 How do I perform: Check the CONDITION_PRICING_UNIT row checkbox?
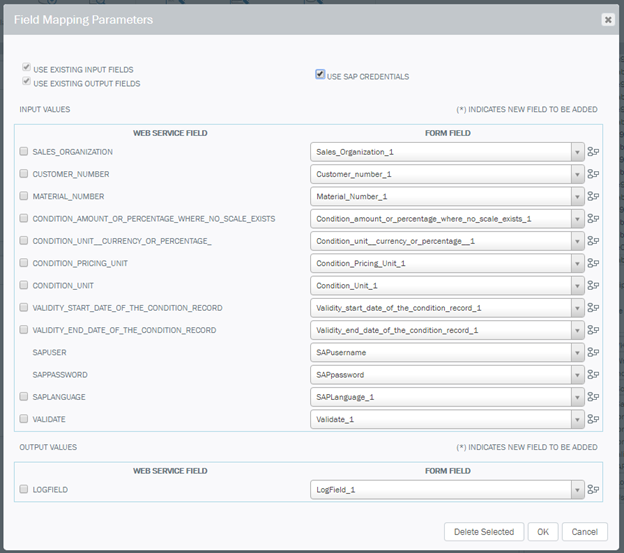click(x=24, y=263)
